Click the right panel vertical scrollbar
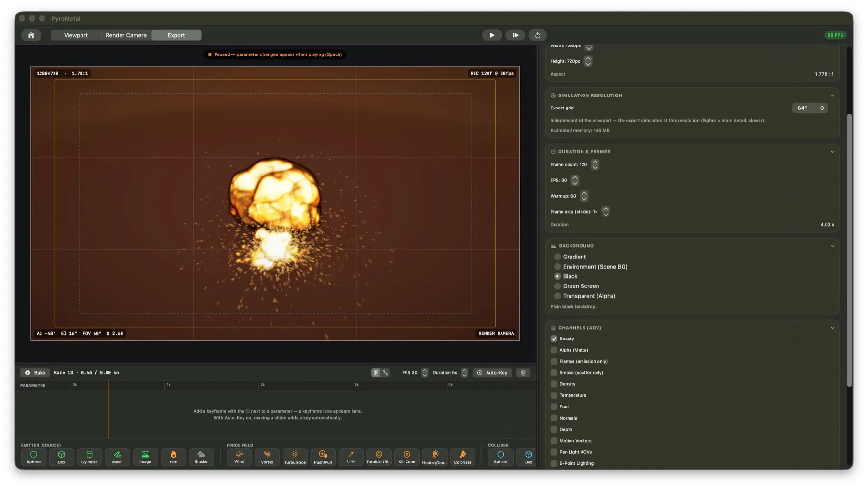Image resolution: width=868 pixels, height=488 pixels. 849,250
